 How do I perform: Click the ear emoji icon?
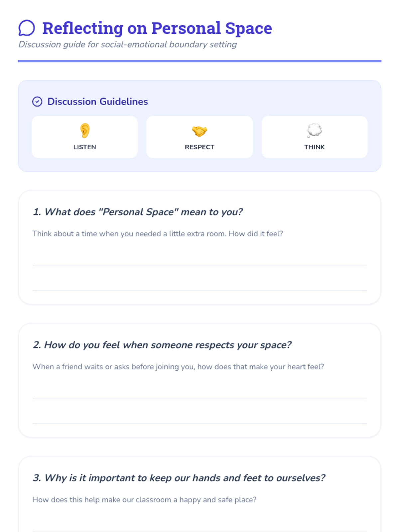[85, 131]
